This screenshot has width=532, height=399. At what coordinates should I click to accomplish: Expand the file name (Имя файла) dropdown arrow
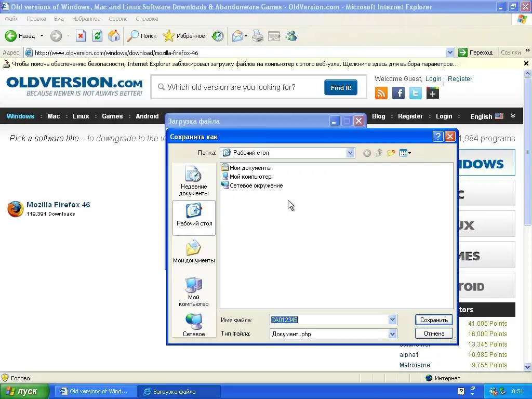[392, 320]
